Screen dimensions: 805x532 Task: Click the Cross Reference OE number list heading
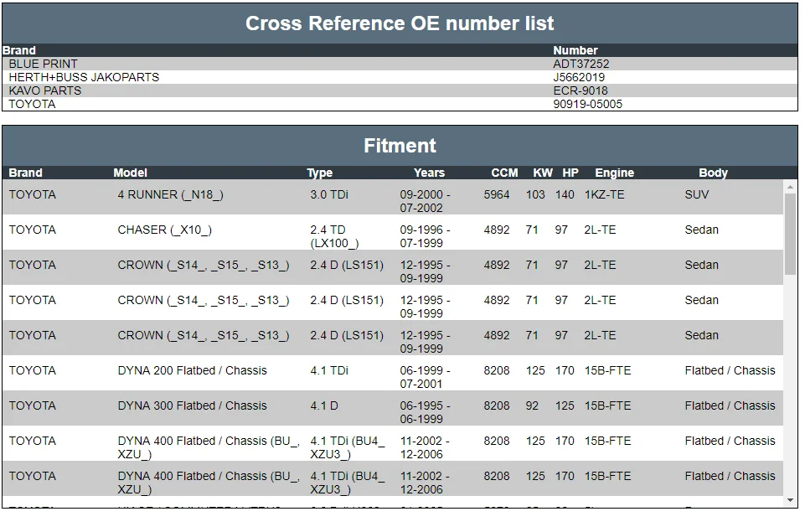pyautogui.click(x=400, y=23)
